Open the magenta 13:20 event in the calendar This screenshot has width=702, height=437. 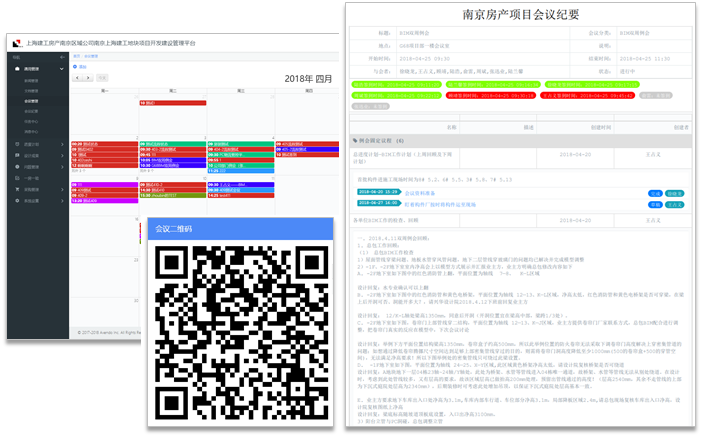tap(104, 201)
